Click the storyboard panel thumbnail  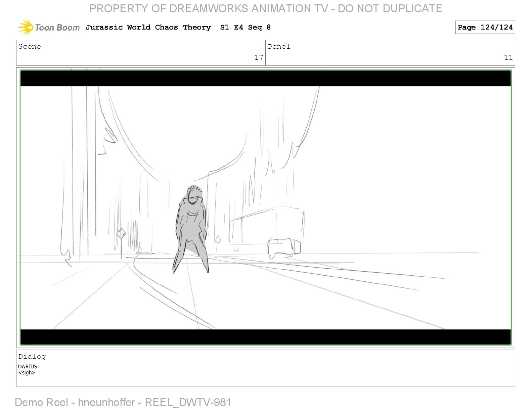pyautogui.click(x=265, y=208)
